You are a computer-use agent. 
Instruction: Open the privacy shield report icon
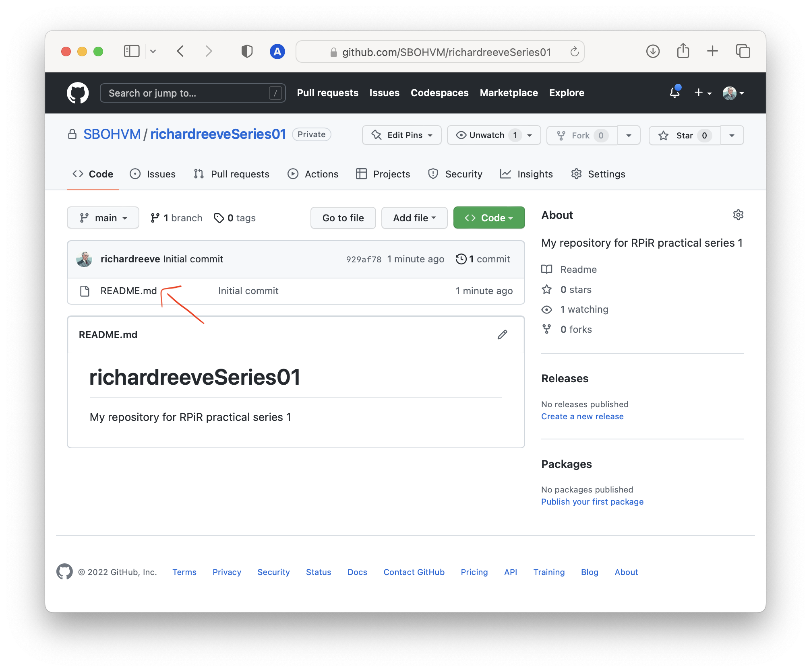(x=247, y=51)
